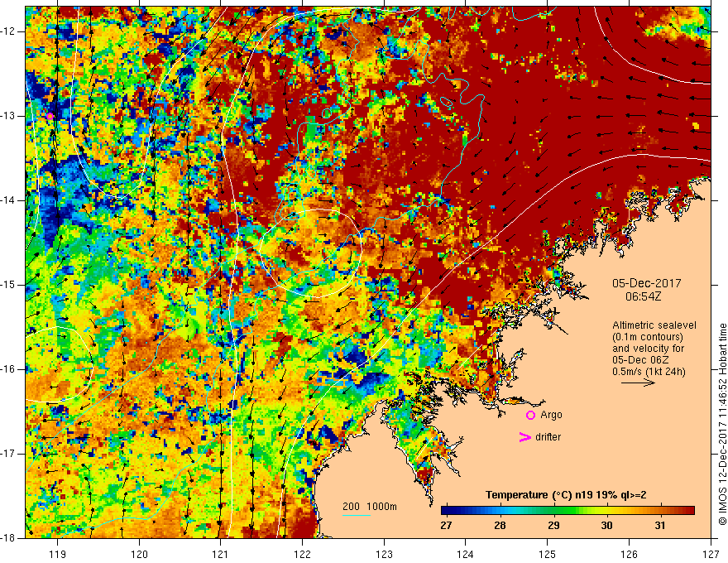Click longitude label '124' on bottom axis

point(466,554)
